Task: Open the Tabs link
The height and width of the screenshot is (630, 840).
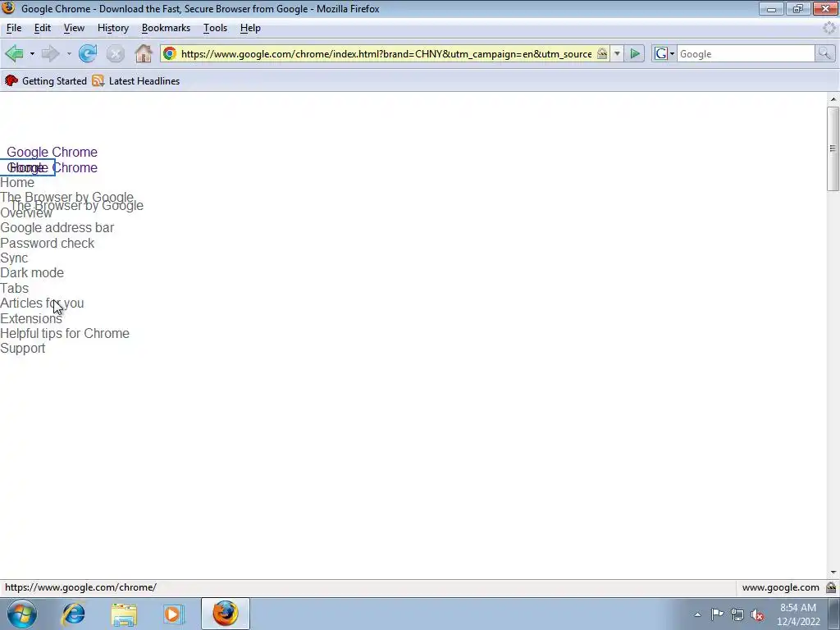Action: 15,288
